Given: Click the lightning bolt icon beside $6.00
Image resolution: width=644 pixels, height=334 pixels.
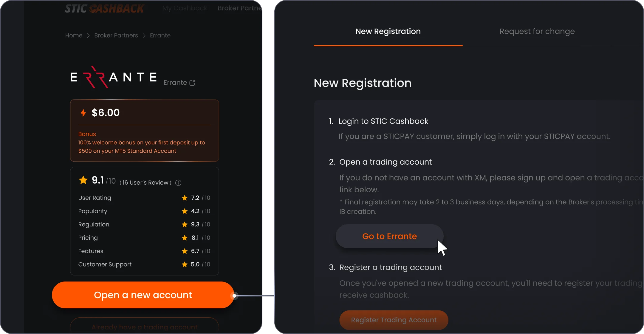Looking at the screenshot, I should (83, 113).
